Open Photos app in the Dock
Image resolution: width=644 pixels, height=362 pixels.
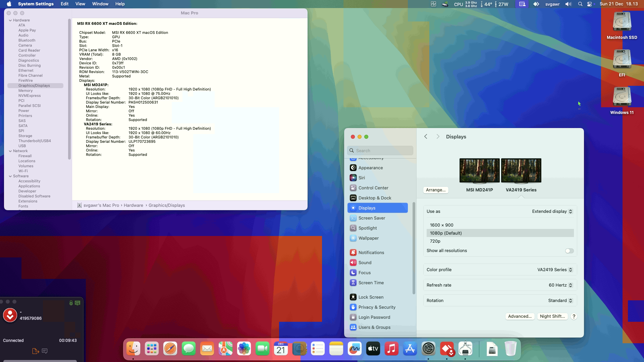pos(244,349)
